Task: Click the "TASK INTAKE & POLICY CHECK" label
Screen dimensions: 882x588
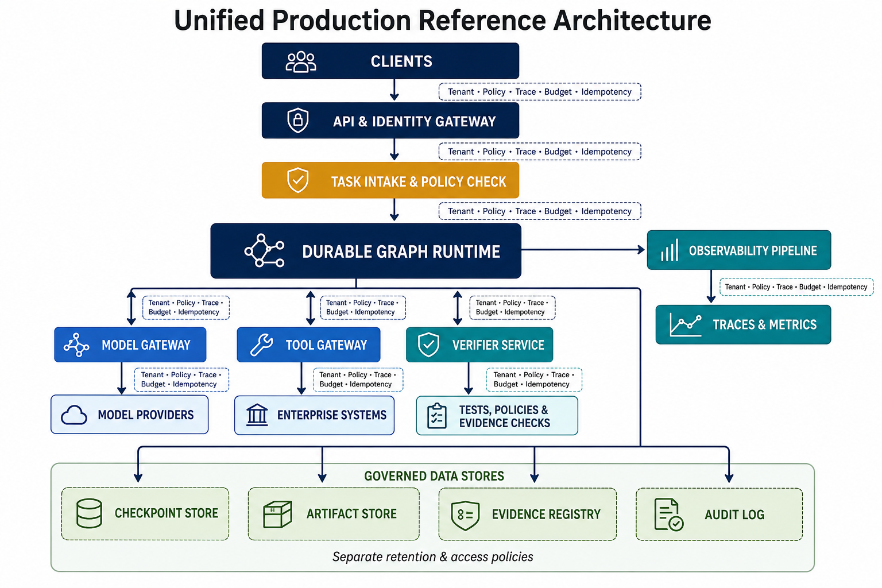Action: coord(419,181)
